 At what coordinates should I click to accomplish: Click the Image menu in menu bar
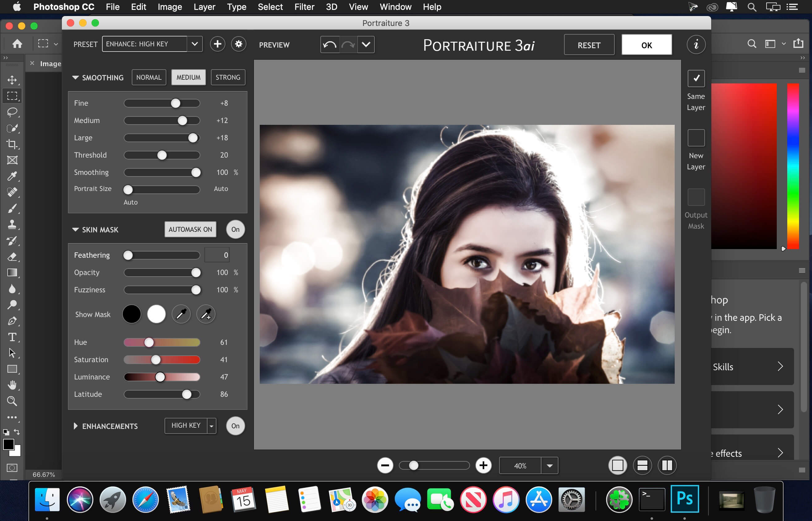click(170, 6)
